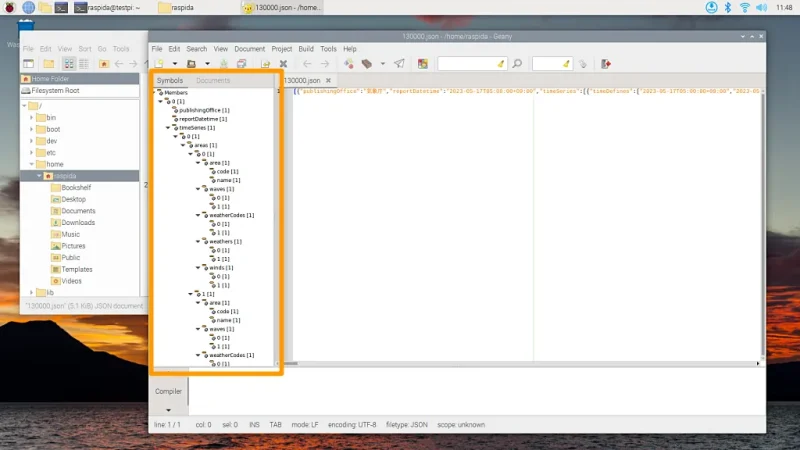Open the New file dropdown arrow

(x=174, y=64)
